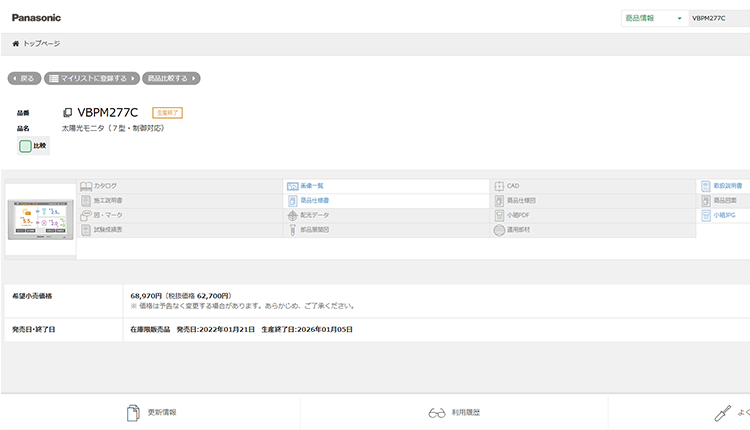Open the カタログ catalog icon
750x430 pixels.
coord(86,186)
